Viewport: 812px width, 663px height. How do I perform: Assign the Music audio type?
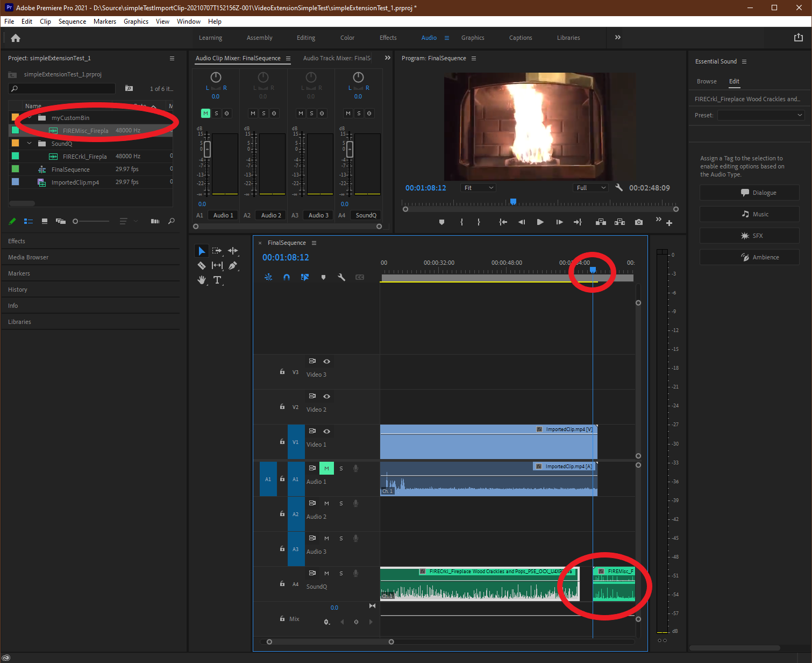coord(749,214)
